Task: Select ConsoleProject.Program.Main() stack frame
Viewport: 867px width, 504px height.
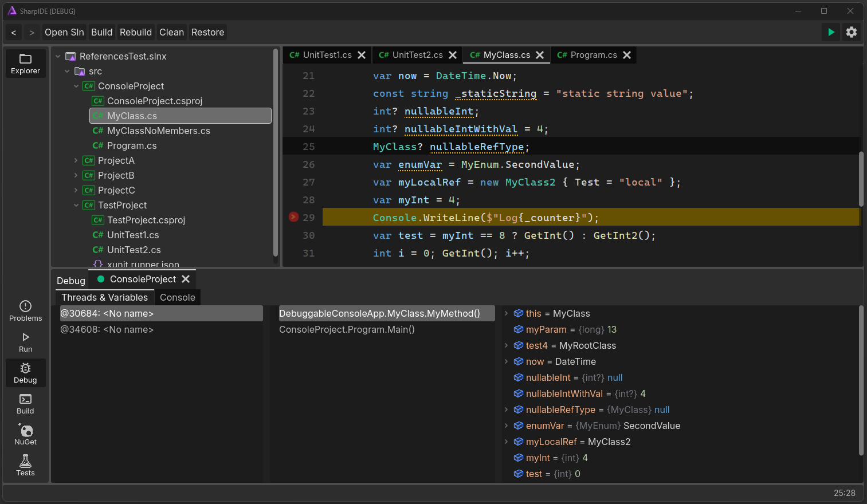Action: tap(387, 329)
